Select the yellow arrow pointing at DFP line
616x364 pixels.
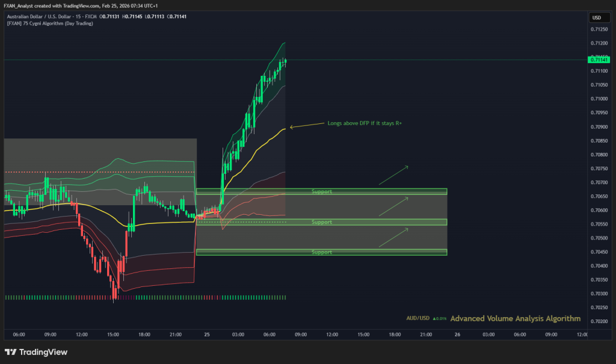pos(306,126)
